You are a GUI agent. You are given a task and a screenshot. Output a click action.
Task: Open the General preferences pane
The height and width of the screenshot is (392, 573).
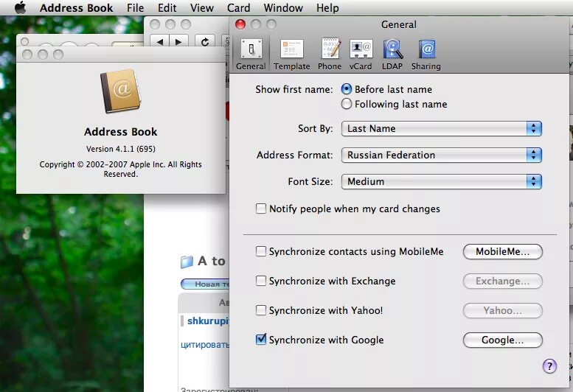(251, 54)
